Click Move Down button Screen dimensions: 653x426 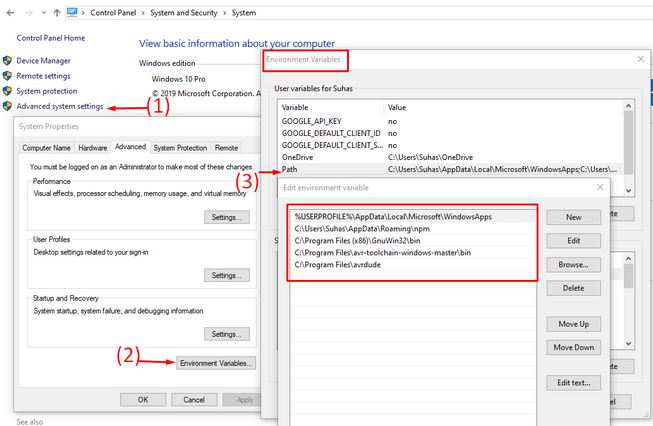[x=573, y=347]
